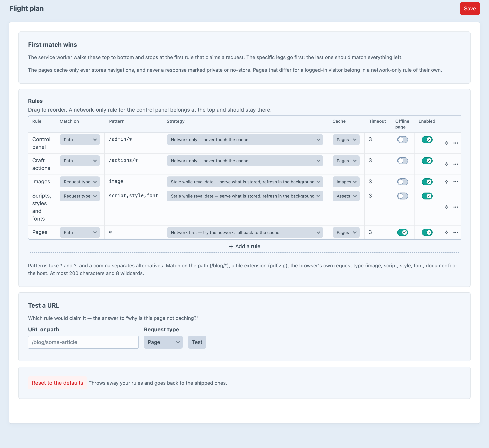Focus the URL or path input field

pos(83,342)
